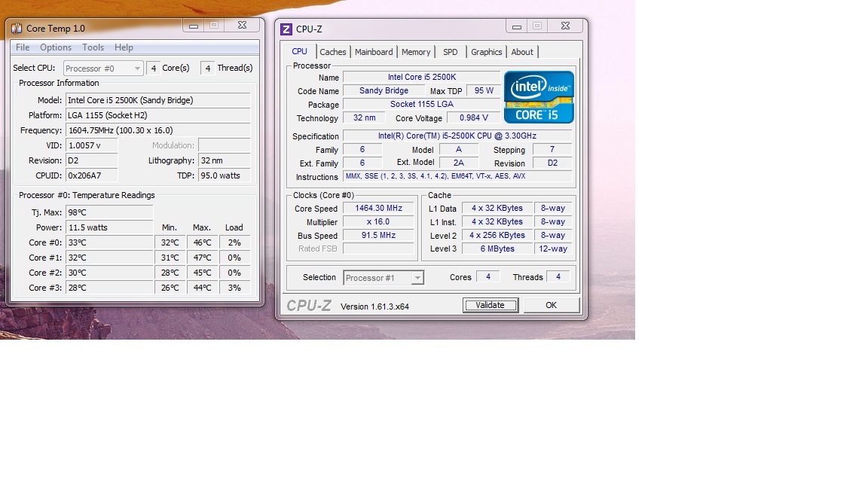Click the Core Voltage value 0.984 V
The image size is (868, 488).
474,117
